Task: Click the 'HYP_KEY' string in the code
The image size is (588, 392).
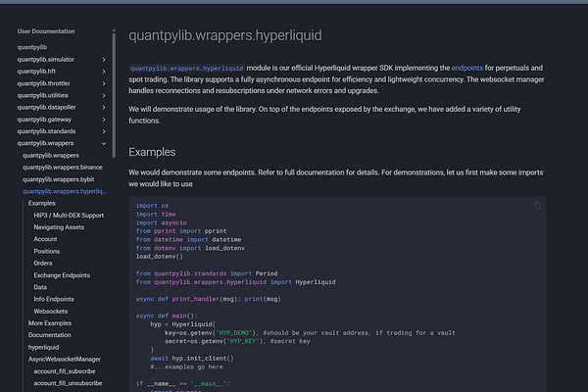Action: (243, 341)
